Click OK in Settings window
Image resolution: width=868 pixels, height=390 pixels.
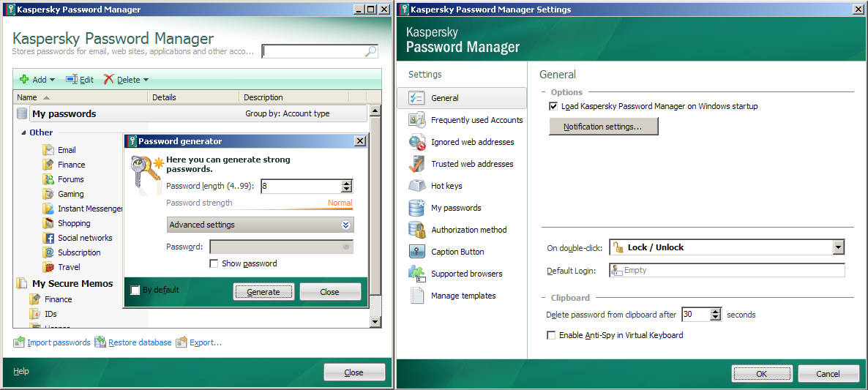[x=762, y=373]
